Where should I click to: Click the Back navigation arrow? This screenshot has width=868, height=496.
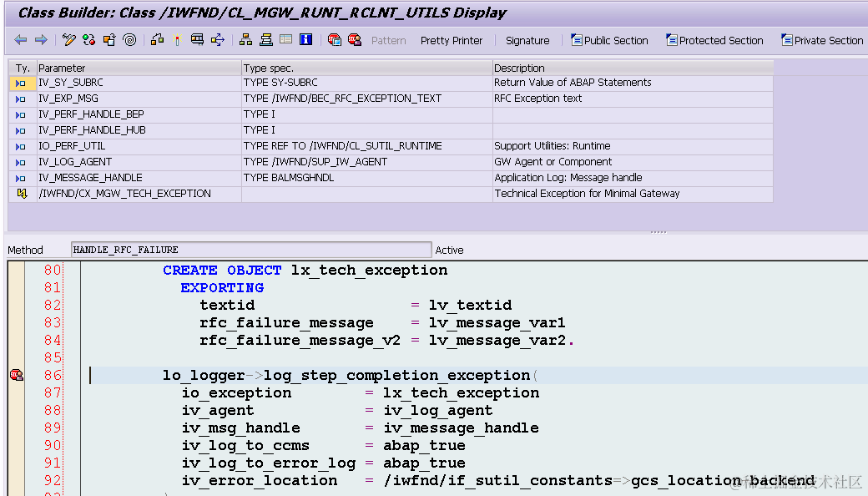click(21, 40)
